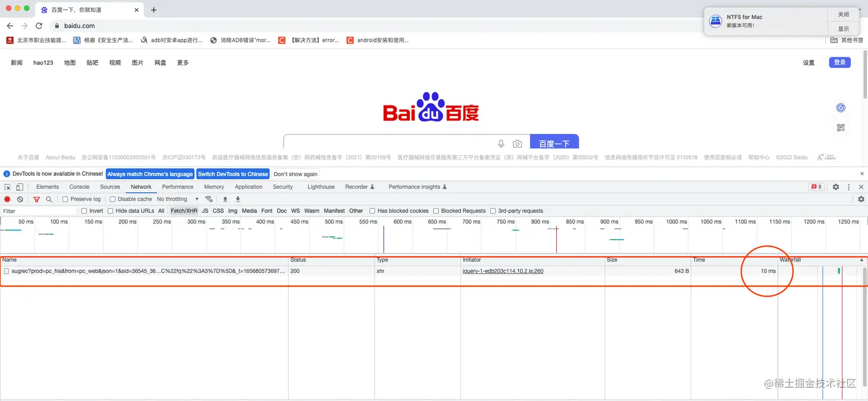Switch to the Elements tab
This screenshot has height=401, width=868.
pos(48,187)
